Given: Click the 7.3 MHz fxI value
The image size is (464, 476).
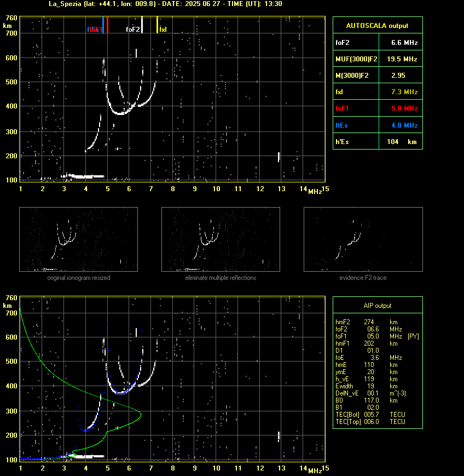Looking at the screenshot, I should point(404,91).
